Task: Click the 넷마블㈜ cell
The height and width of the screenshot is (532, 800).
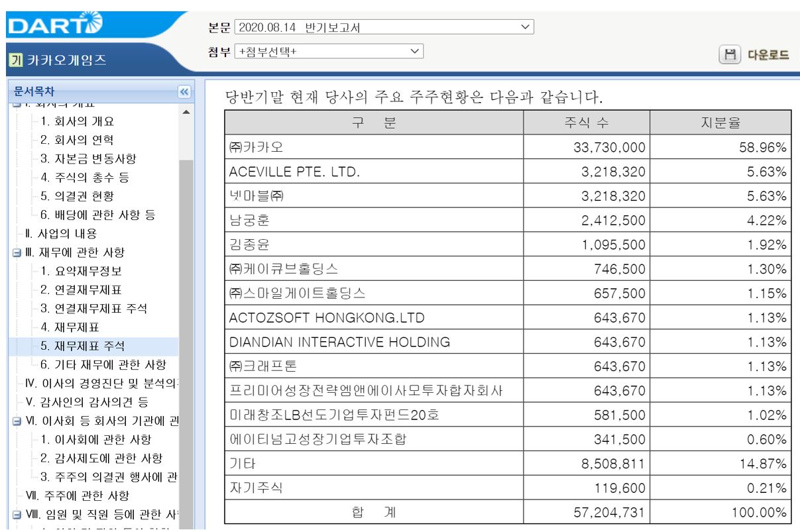Action: [x=374, y=196]
